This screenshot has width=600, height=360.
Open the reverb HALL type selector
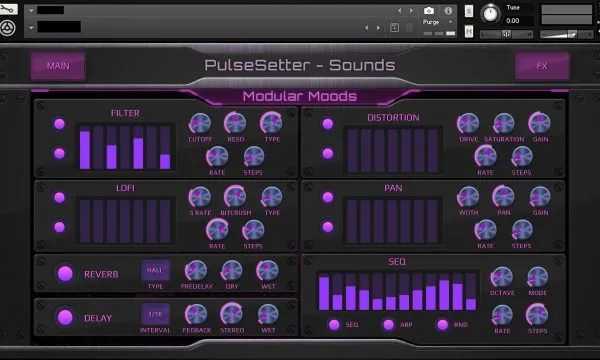155,270
